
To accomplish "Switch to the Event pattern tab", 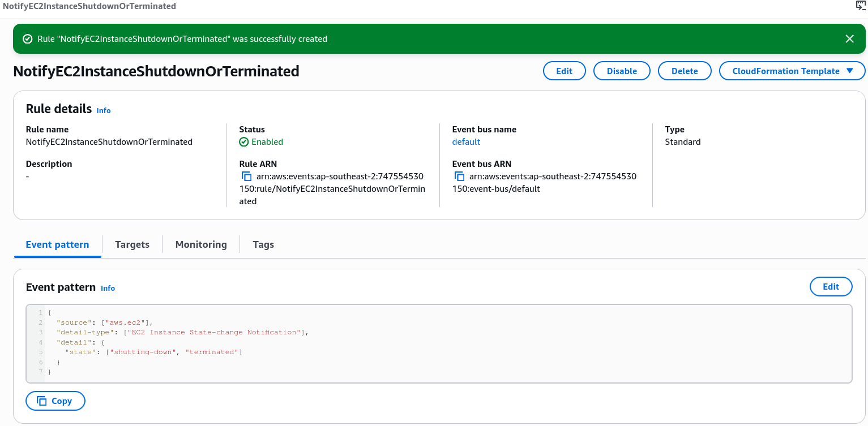I will 58,244.
